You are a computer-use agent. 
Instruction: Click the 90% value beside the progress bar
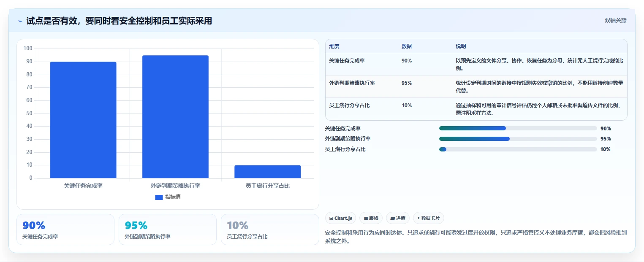(606, 128)
